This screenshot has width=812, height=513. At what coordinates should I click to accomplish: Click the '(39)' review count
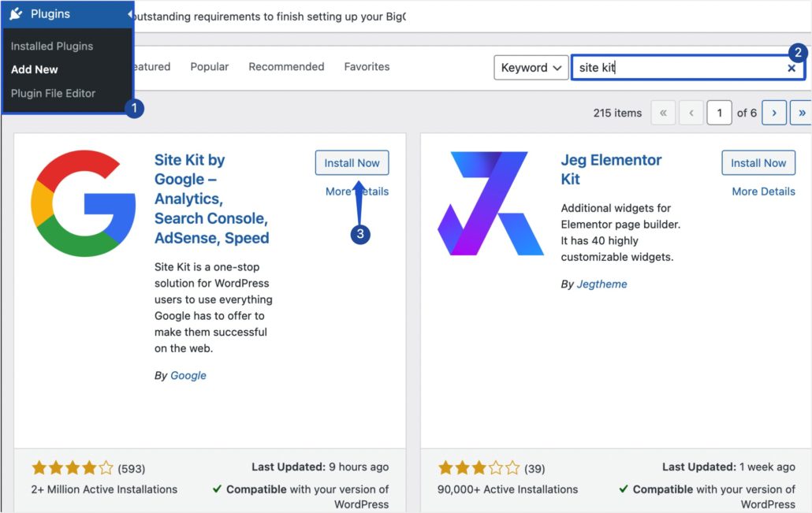click(x=535, y=469)
